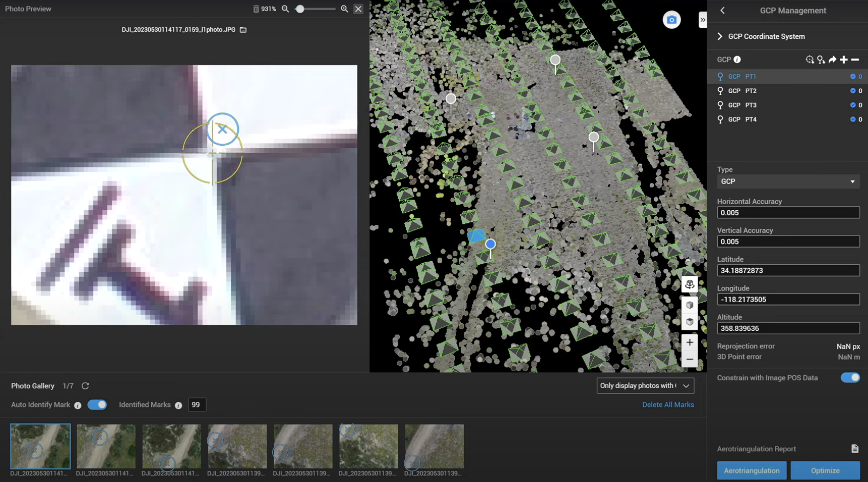Open the Type dropdown showing GCP
868x482 pixels.
pyautogui.click(x=788, y=182)
